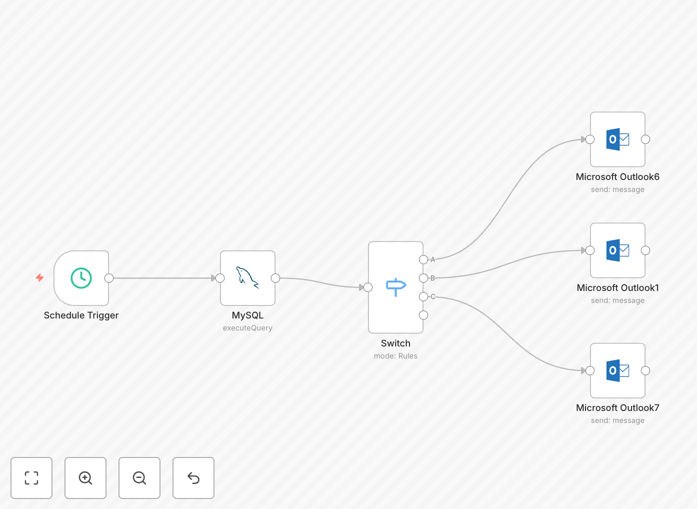
Task: Click the "executeQuery" subtitle
Action: click(x=248, y=328)
